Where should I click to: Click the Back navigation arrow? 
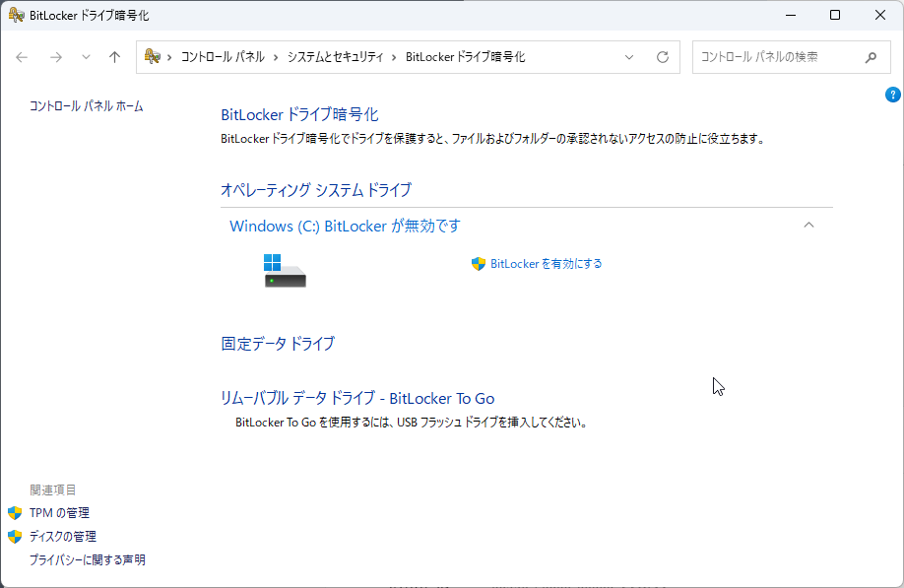23,57
